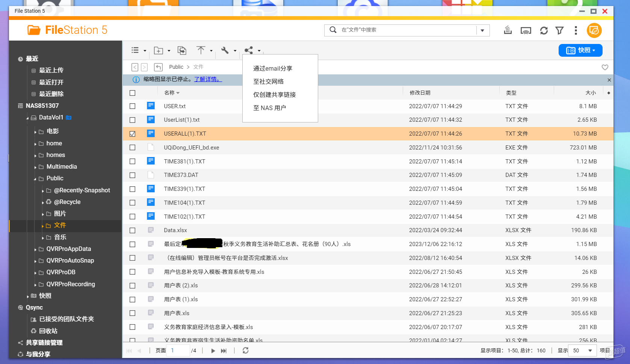
Task: Toggle the select-all header checkbox
Action: click(x=133, y=93)
